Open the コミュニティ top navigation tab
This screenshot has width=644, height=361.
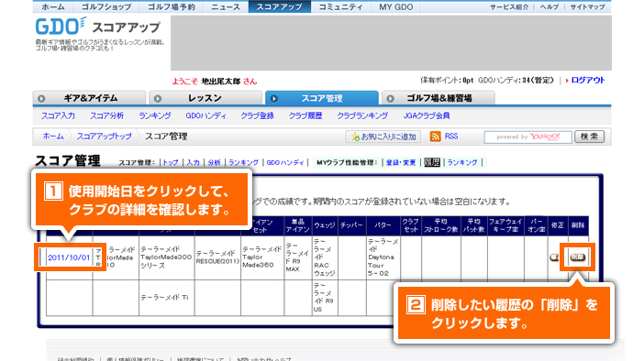point(341,7)
